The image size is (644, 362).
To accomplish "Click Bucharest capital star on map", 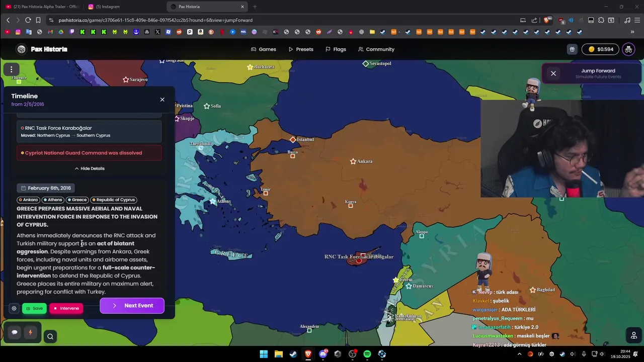I will coord(250,67).
